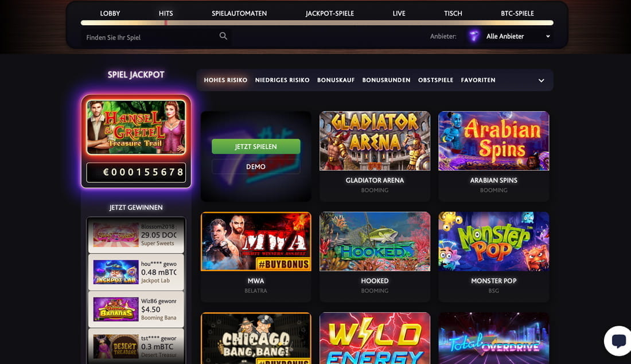
Task: Expand the Alle Anbieter provider dropdown
Action: pyautogui.click(x=518, y=36)
